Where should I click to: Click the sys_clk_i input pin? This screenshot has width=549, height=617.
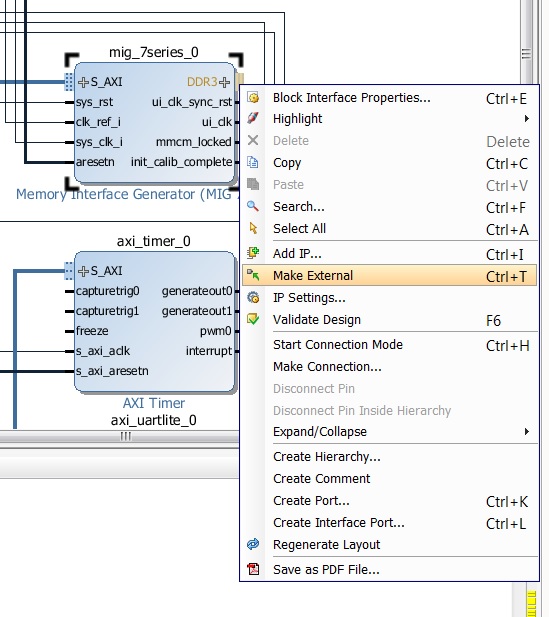99,142
